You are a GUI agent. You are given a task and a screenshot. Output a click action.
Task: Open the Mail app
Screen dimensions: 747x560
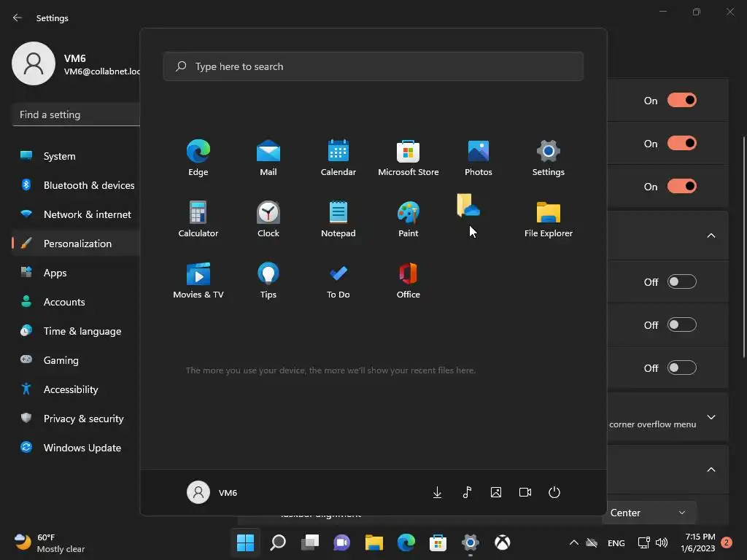tap(268, 158)
